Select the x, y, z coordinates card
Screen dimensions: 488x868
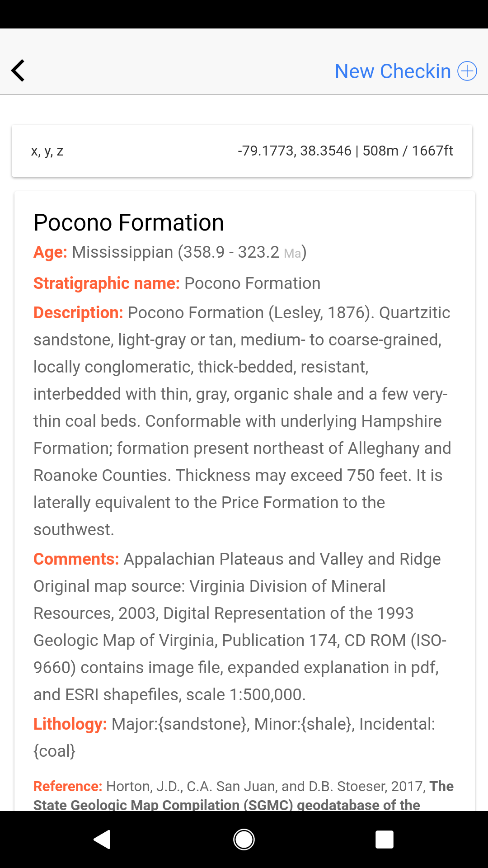pyautogui.click(x=242, y=151)
